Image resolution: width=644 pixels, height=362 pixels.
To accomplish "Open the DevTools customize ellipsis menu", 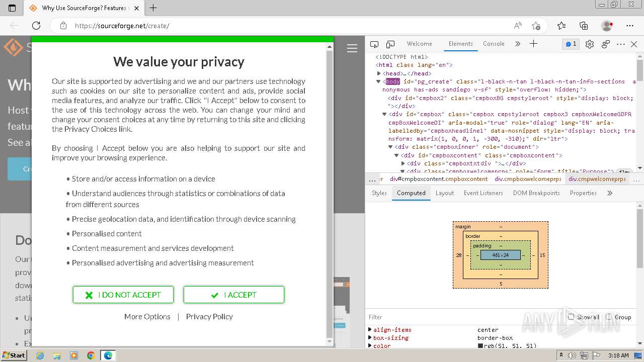I will click(x=621, y=44).
